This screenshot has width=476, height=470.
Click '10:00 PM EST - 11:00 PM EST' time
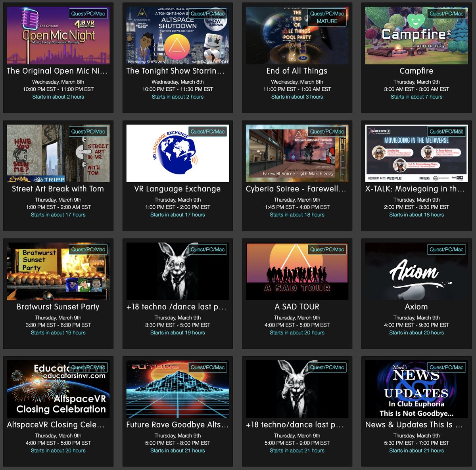click(x=58, y=89)
